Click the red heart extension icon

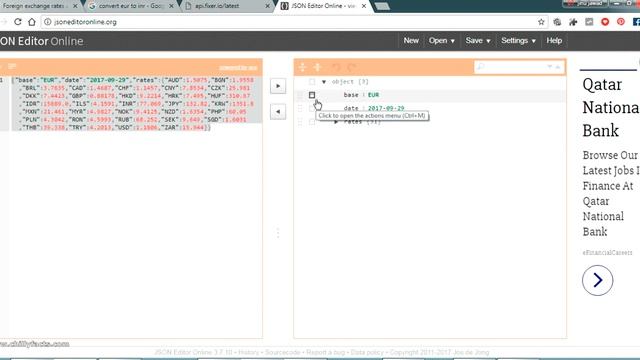tap(605, 22)
